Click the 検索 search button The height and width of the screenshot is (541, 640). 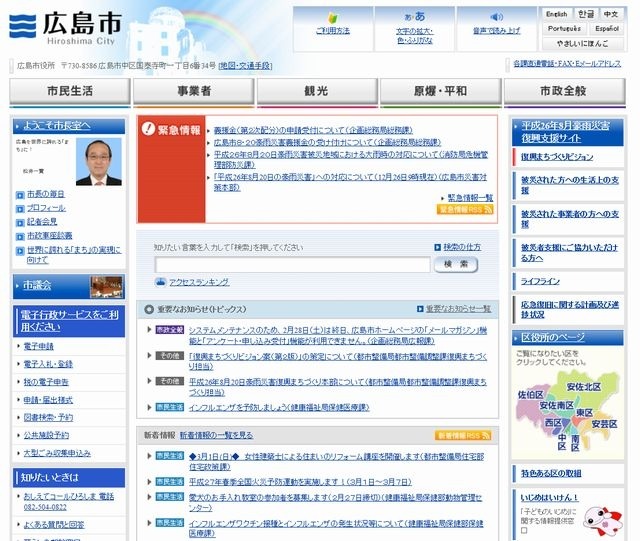tap(456, 265)
